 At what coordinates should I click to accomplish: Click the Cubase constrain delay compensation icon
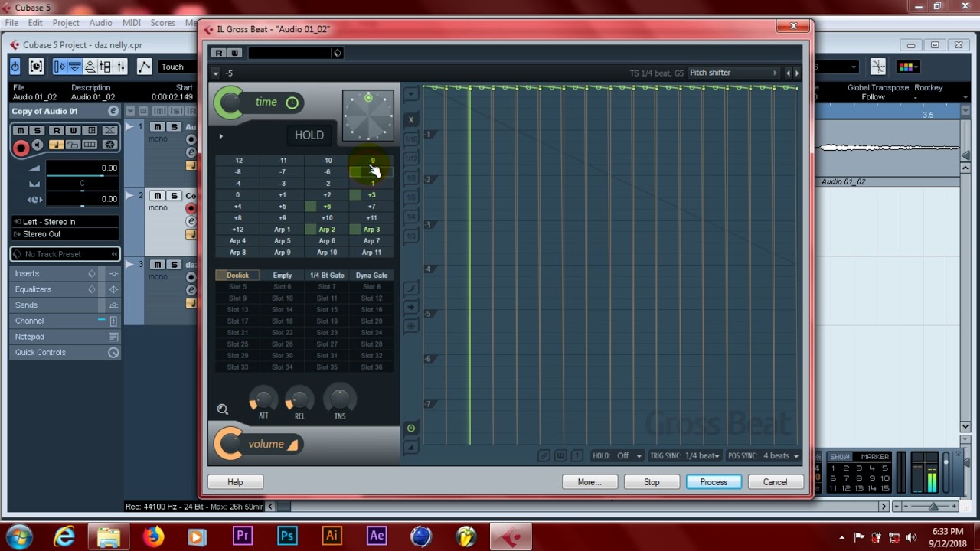[36, 67]
